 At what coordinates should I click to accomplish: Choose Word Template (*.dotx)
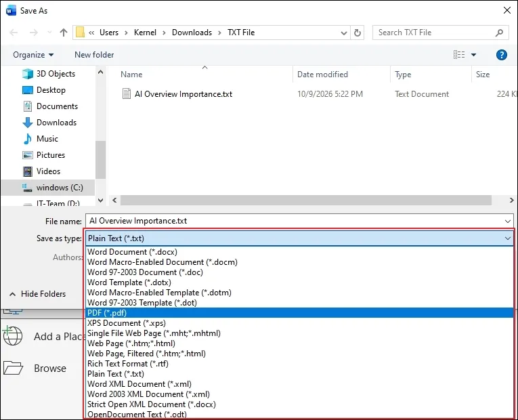tap(300, 282)
